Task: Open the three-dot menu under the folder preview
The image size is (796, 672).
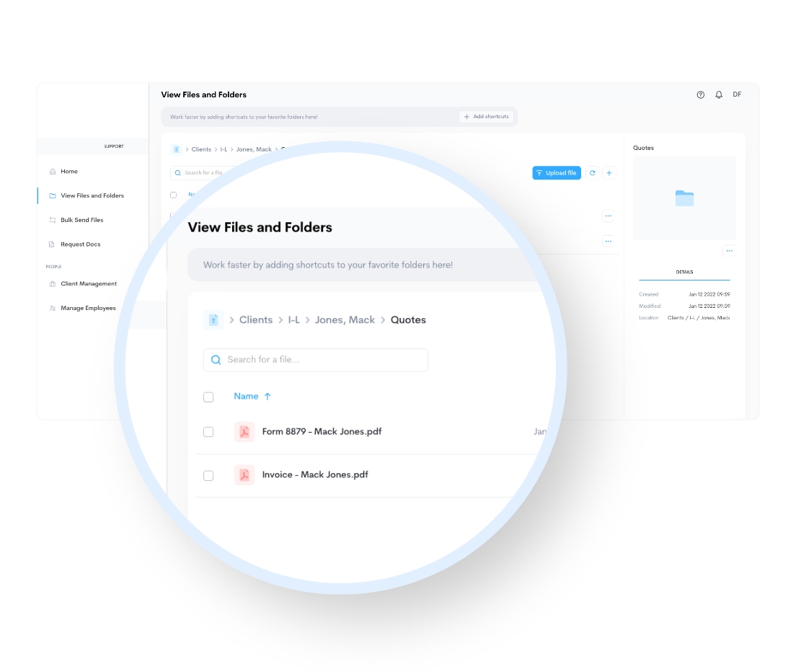Action: 729,251
